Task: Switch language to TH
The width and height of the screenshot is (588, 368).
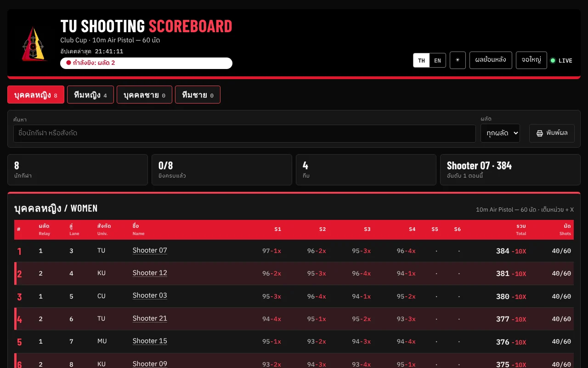Action: point(421,60)
